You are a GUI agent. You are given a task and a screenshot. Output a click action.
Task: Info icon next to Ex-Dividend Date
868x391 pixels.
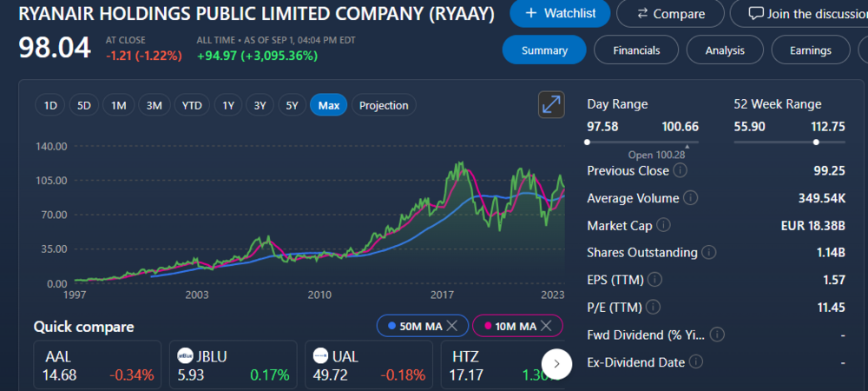tap(696, 361)
